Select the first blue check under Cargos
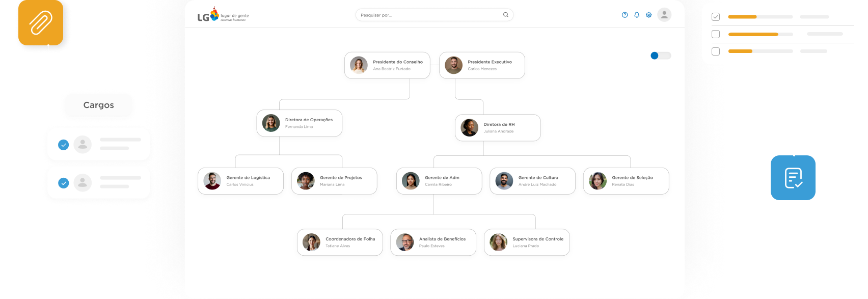Viewport: 868px width, 299px height. pyautogui.click(x=64, y=145)
